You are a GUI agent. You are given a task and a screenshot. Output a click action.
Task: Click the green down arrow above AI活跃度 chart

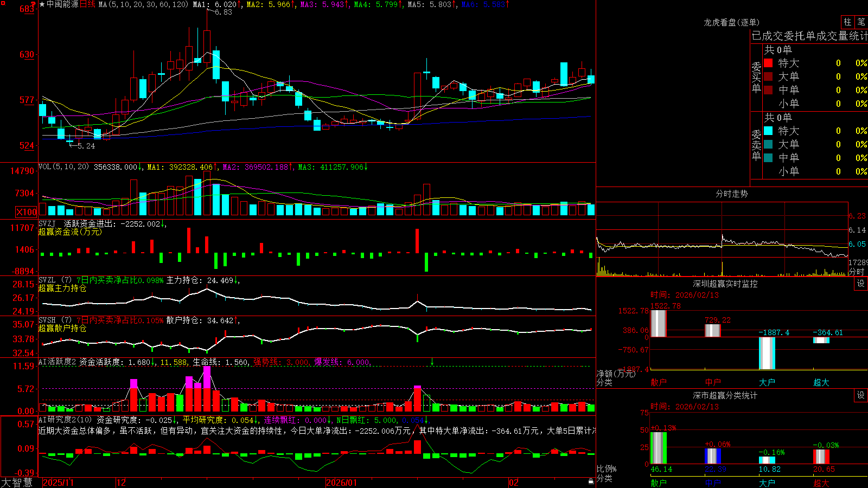point(432,362)
